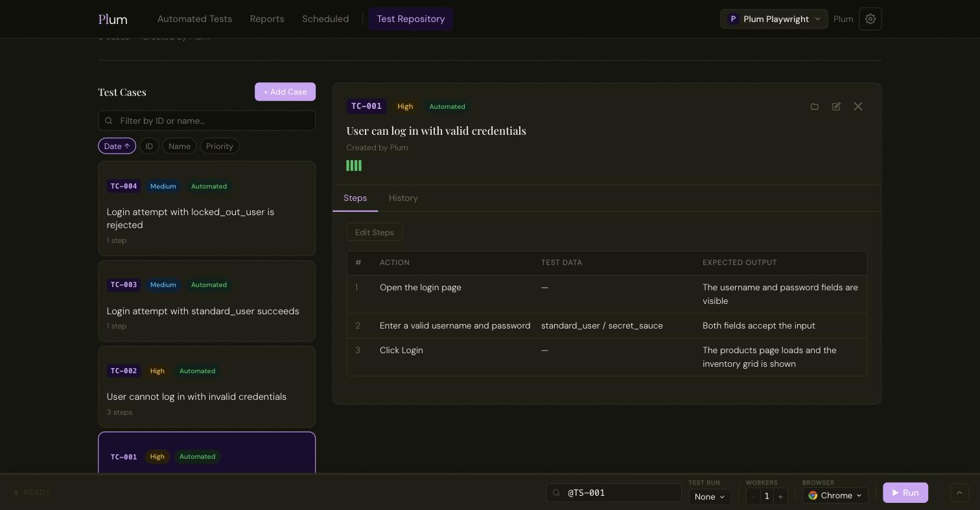Screen dimensions: 980x510
Task: Click the Chrome browser icon
Action: (813, 495)
